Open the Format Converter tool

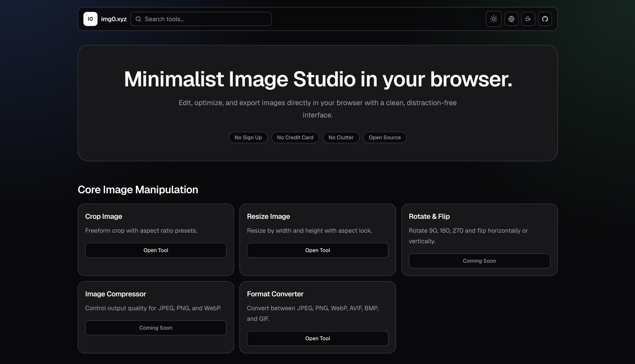pyautogui.click(x=317, y=338)
